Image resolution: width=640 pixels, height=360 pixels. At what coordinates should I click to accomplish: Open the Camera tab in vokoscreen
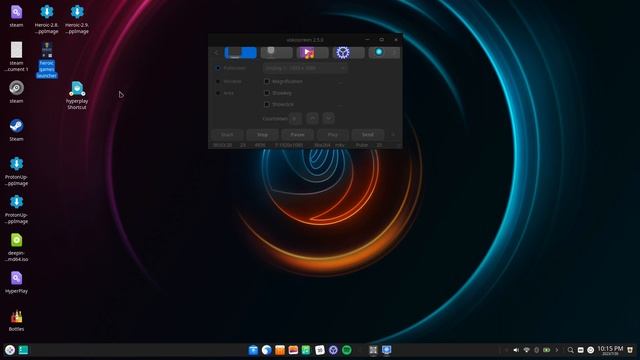click(x=276, y=53)
